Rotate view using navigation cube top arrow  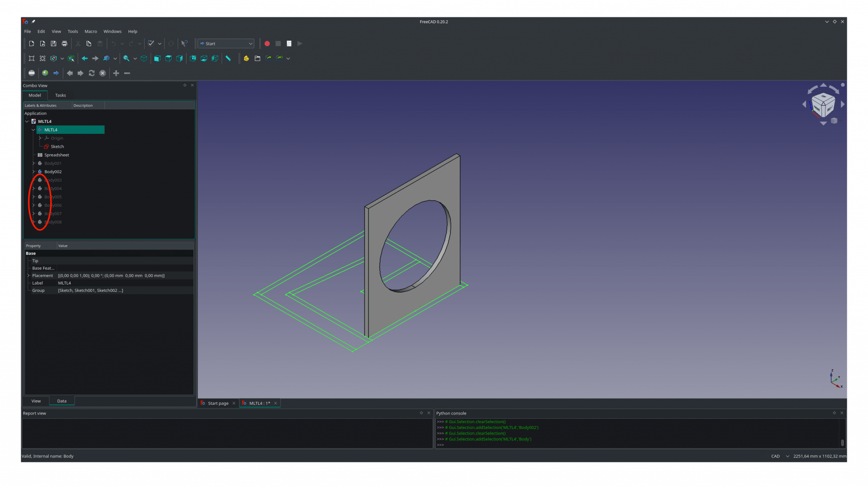[823, 85]
